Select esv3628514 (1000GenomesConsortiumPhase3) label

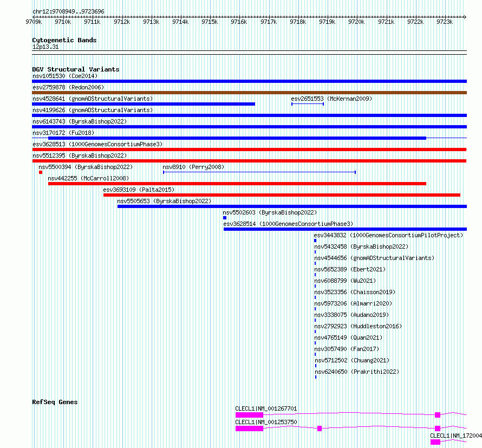tap(288, 224)
